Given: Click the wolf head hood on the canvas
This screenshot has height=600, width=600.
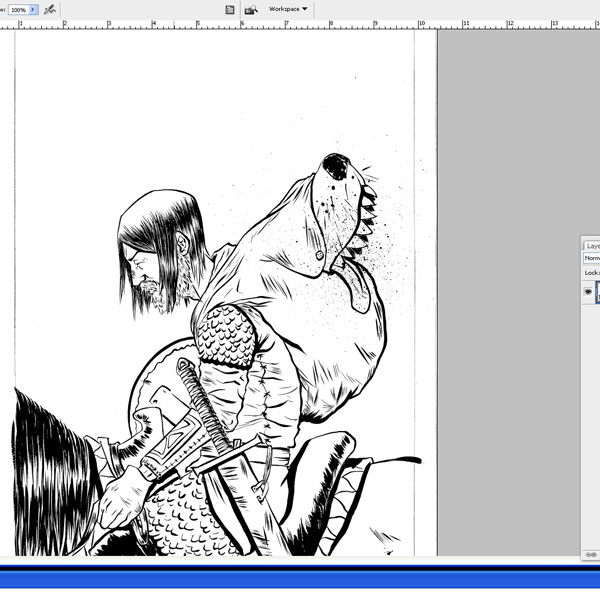Looking at the screenshot, I should (335, 215).
